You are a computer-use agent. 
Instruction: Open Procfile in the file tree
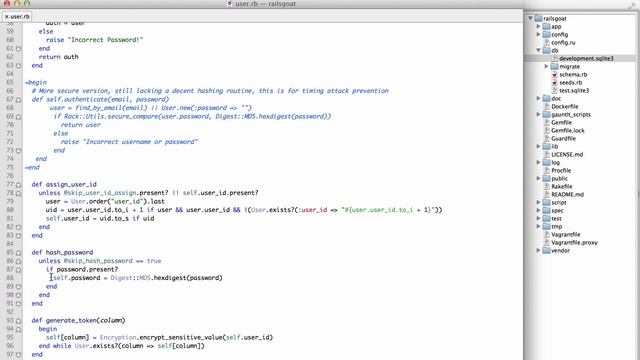click(x=561, y=170)
